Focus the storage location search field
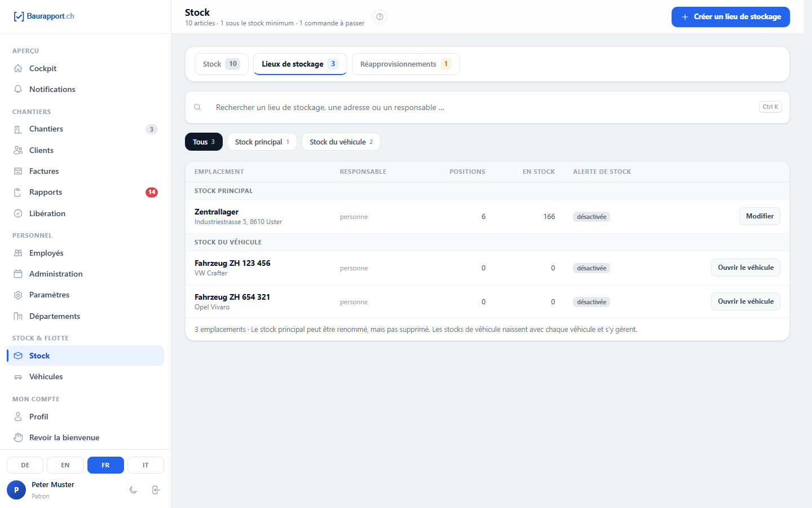This screenshot has width=812, height=508. (487, 107)
